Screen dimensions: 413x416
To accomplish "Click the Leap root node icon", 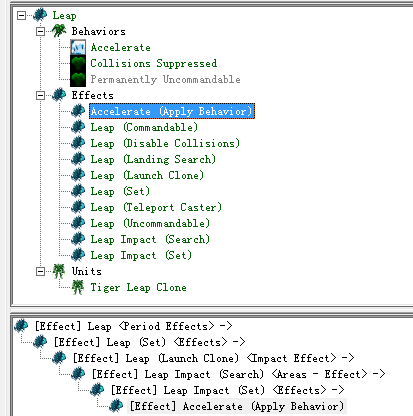I will pyautogui.click(x=40, y=15).
